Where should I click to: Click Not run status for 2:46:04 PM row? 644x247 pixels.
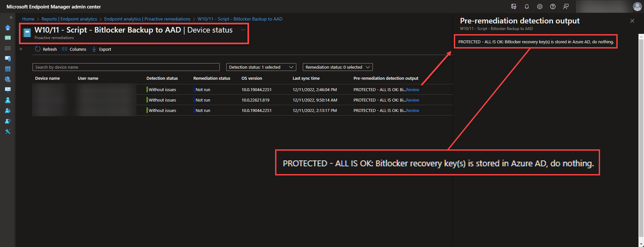[203, 89]
